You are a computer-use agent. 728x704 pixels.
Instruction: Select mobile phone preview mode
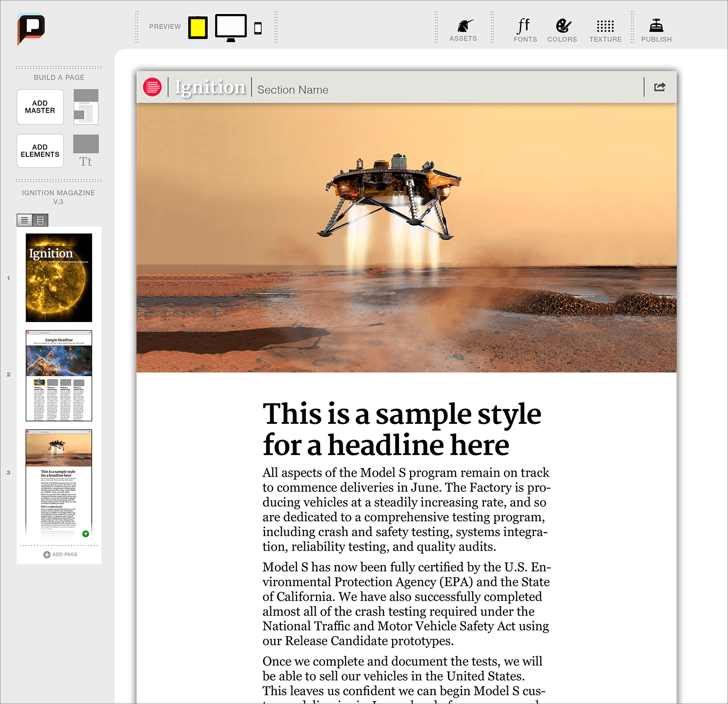[258, 28]
